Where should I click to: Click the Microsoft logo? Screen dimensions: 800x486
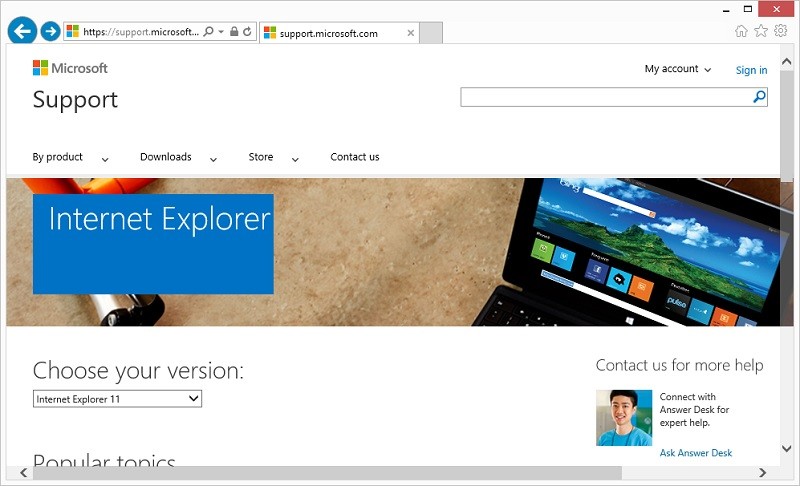coord(70,68)
